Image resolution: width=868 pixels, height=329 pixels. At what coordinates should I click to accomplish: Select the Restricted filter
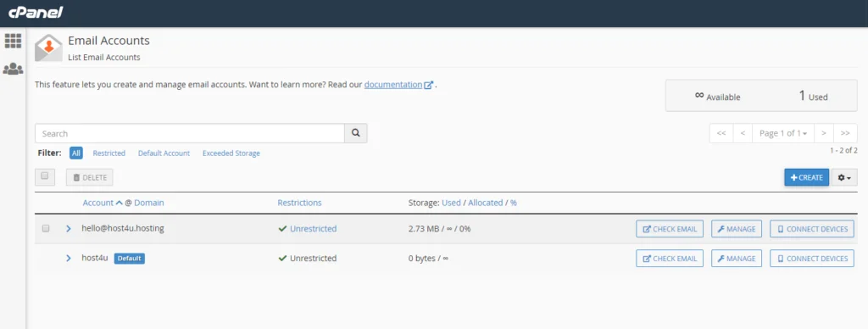click(109, 153)
